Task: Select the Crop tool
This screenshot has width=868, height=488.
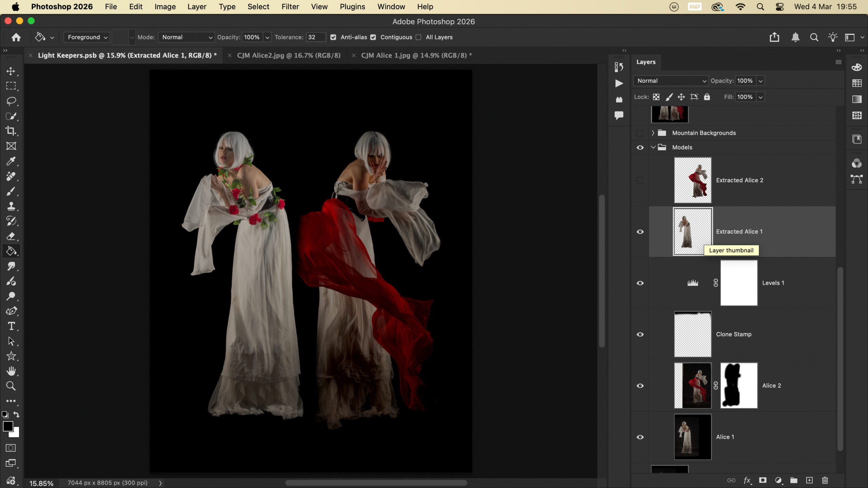Action: click(11, 131)
